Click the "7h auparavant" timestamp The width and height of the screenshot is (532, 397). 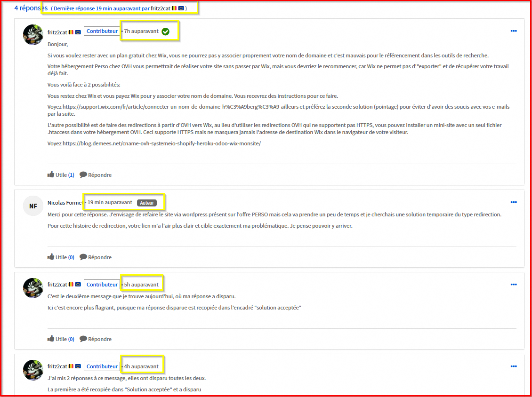pos(141,32)
